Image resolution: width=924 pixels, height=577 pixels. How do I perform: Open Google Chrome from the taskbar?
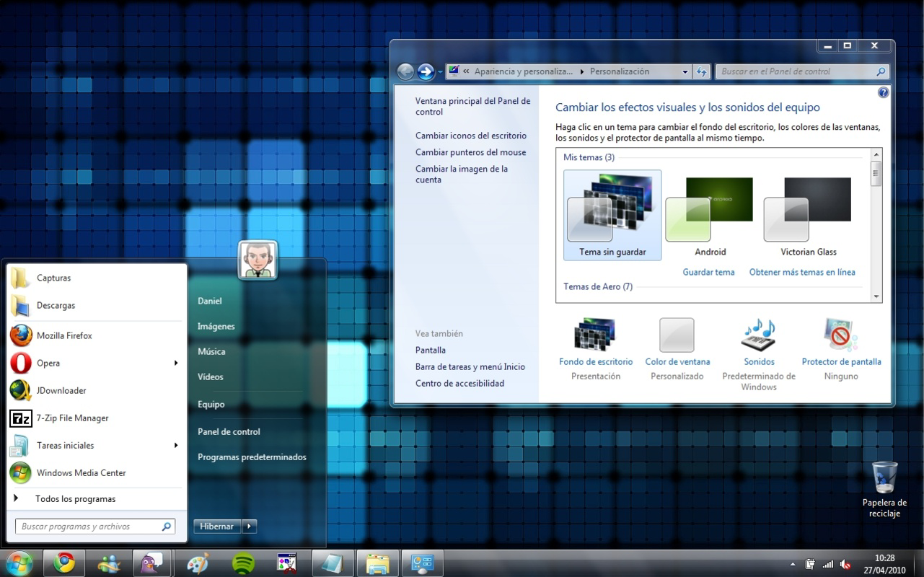[64, 563]
